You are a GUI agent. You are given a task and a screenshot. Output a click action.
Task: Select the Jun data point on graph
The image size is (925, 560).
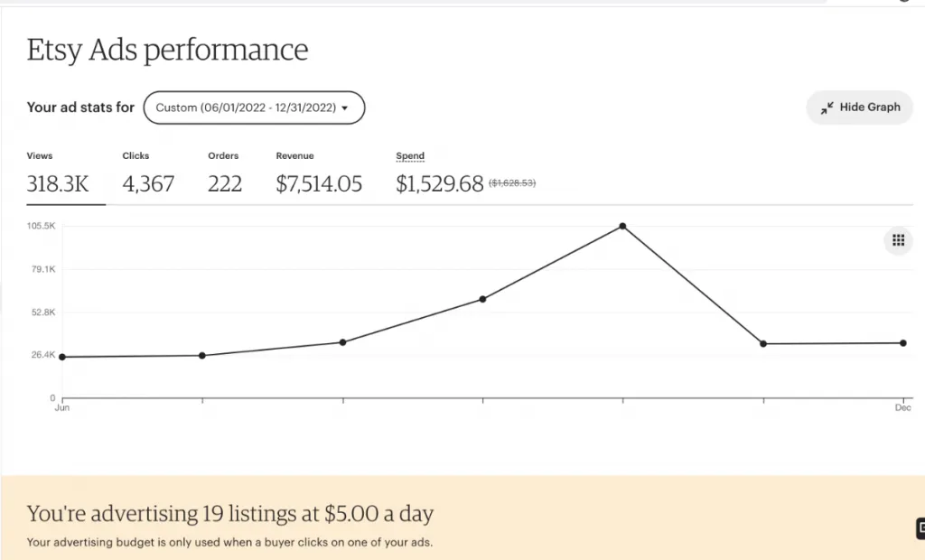pyautogui.click(x=62, y=357)
